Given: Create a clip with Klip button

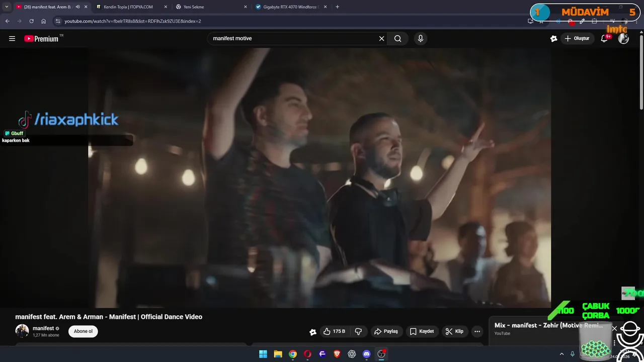Looking at the screenshot, I should coord(454,331).
